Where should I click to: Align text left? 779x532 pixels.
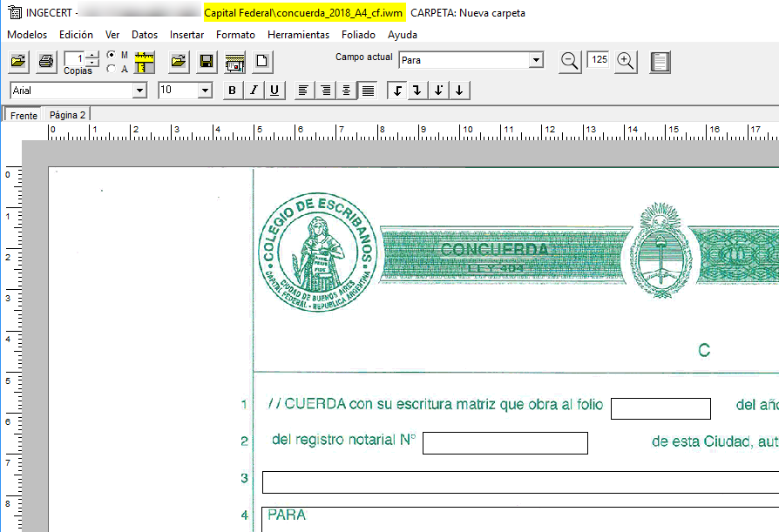coord(303,91)
